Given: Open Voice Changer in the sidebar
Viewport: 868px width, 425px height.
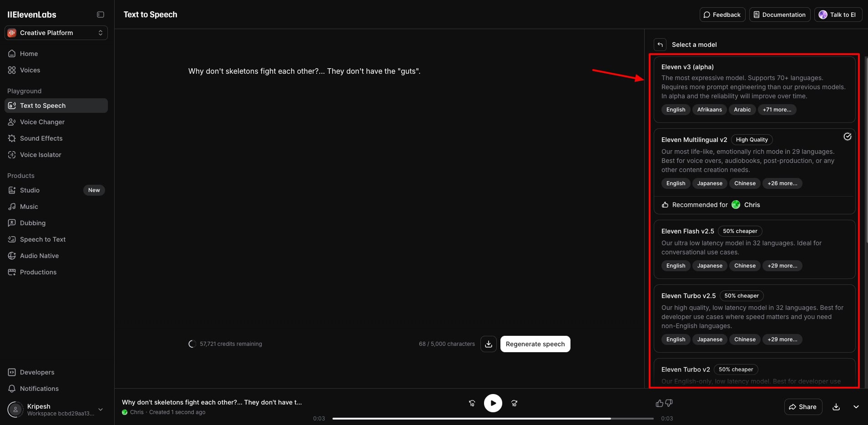Looking at the screenshot, I should (42, 122).
